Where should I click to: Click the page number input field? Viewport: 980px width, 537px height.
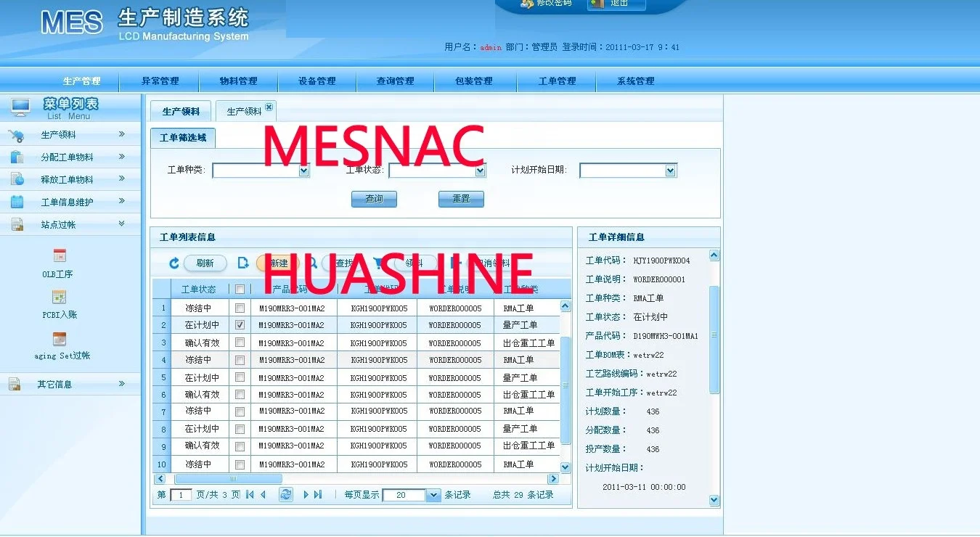point(181,495)
